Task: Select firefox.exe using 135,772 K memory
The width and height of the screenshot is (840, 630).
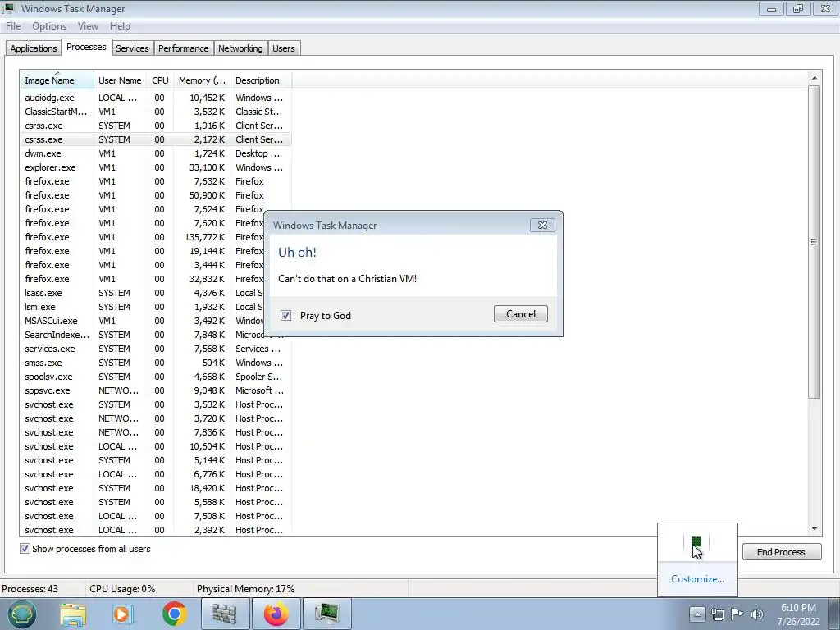Action: click(142, 237)
